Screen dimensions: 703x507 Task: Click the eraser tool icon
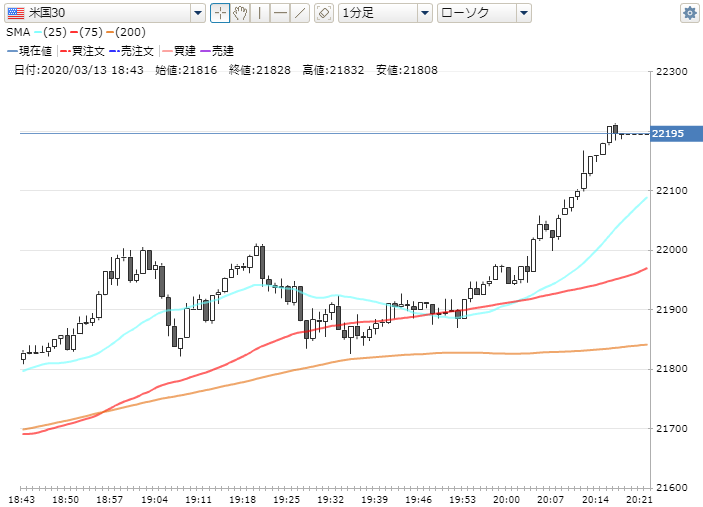(x=323, y=13)
